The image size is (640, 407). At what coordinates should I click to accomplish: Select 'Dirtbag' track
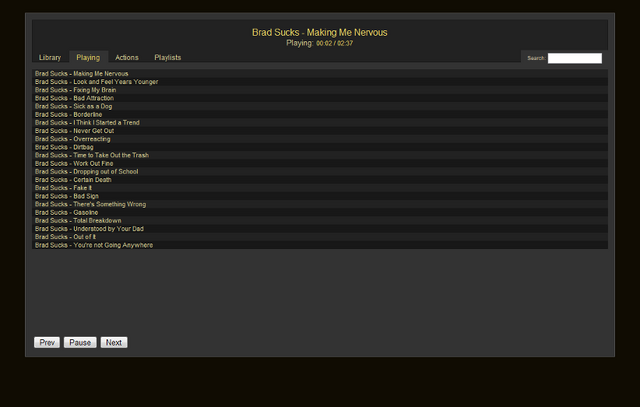point(320,147)
